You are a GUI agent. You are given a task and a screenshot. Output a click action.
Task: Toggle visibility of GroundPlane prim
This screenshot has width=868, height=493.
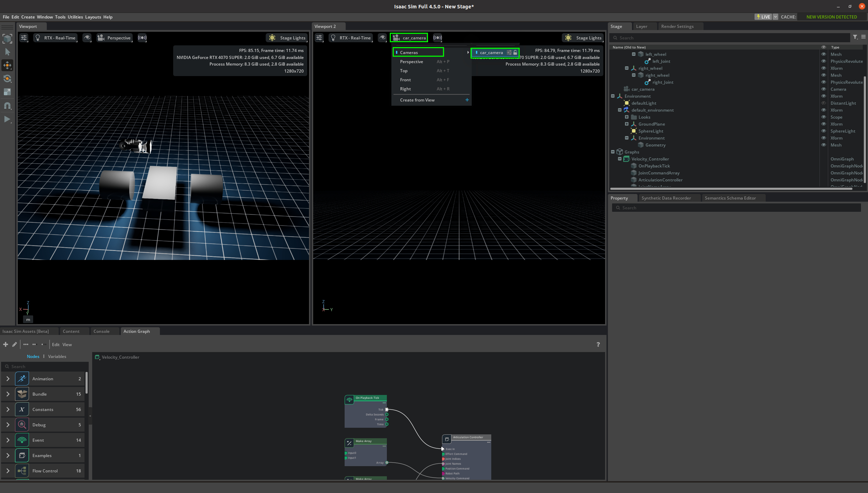pos(824,124)
